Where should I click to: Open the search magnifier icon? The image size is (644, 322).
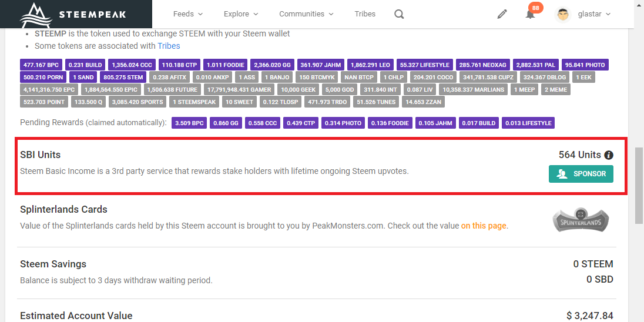point(399,14)
